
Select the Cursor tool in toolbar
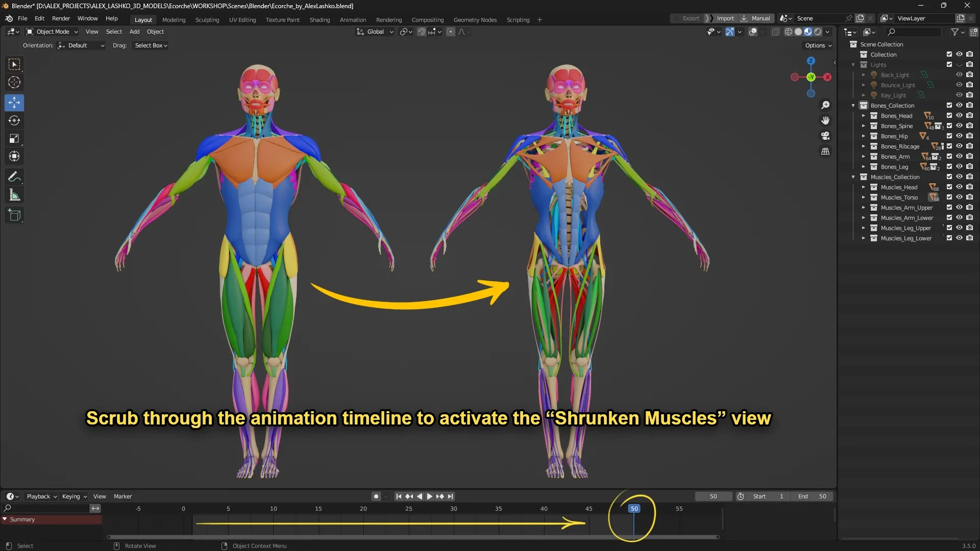[14, 82]
